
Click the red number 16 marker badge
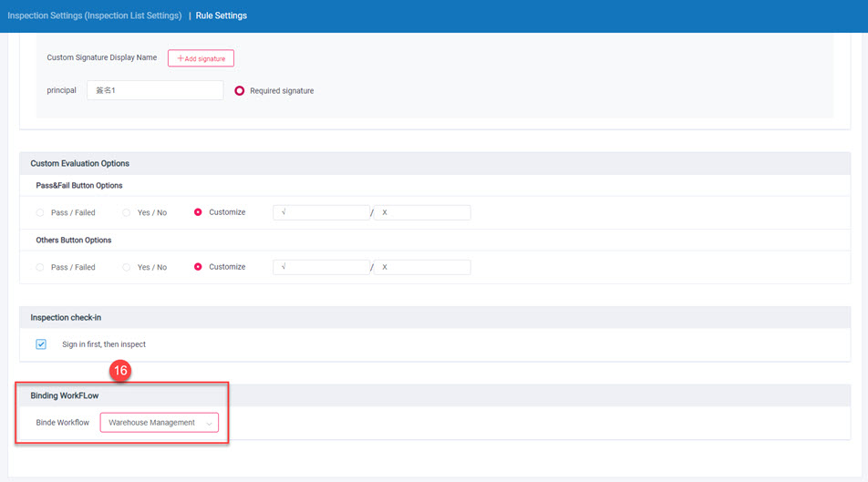tap(120, 371)
